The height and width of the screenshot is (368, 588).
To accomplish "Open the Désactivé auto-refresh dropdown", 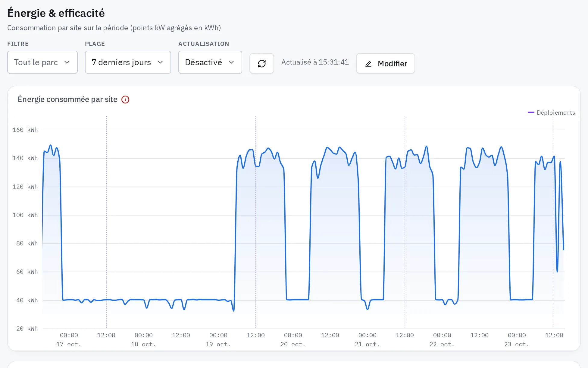I will (x=210, y=62).
